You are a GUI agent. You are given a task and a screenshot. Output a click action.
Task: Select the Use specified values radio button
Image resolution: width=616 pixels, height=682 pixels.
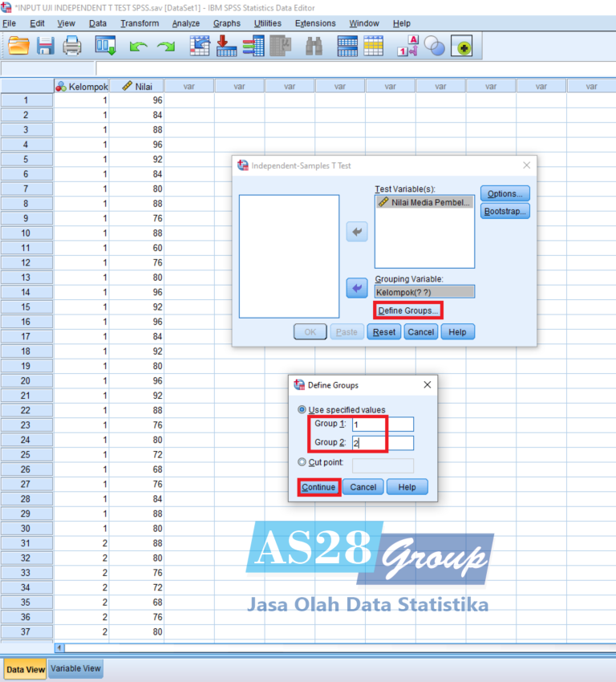coord(302,410)
